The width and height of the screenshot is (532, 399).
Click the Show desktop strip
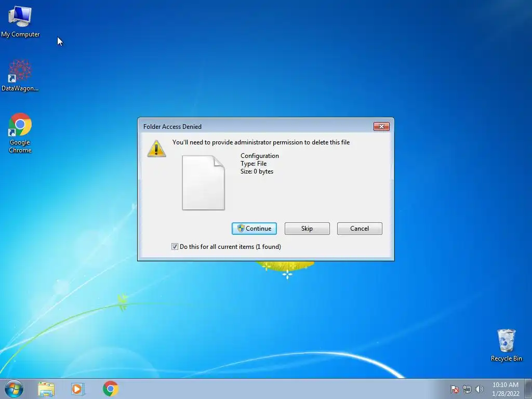(528, 389)
